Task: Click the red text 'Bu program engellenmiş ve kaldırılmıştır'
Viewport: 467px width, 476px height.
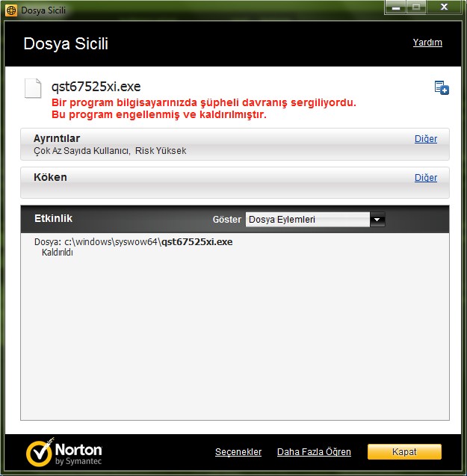Action: click(x=159, y=115)
